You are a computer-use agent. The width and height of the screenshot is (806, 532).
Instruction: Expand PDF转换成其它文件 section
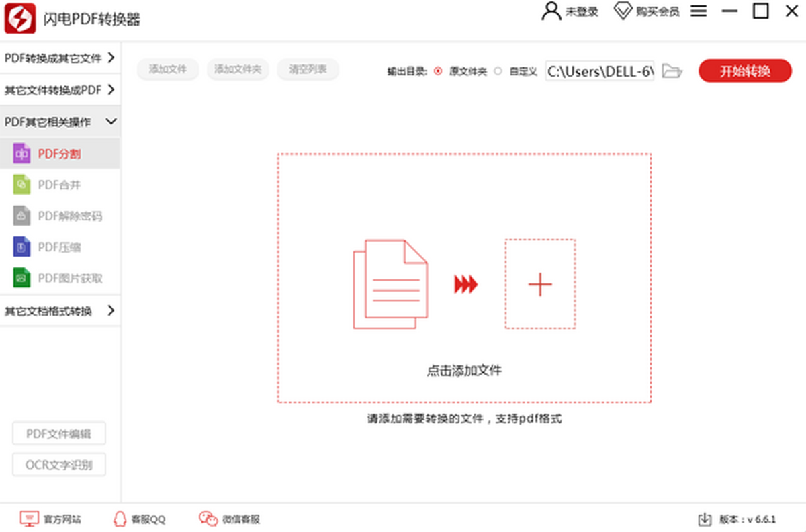[60, 58]
